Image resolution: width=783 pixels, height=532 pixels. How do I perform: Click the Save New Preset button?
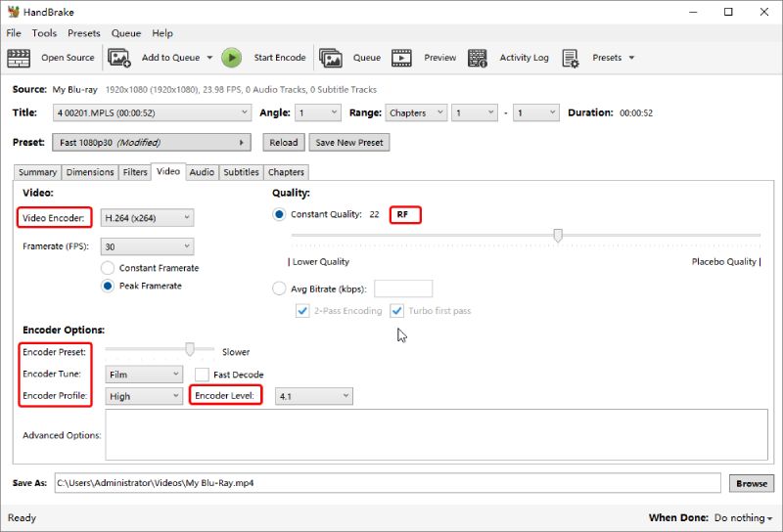(x=349, y=143)
